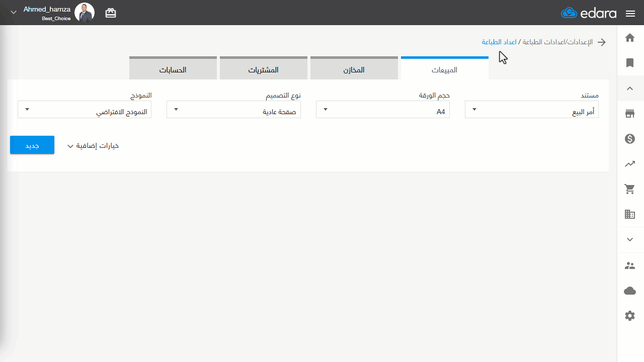The image size is (644, 362).
Task: Click the Best_Choice company label
Action: (x=56, y=19)
